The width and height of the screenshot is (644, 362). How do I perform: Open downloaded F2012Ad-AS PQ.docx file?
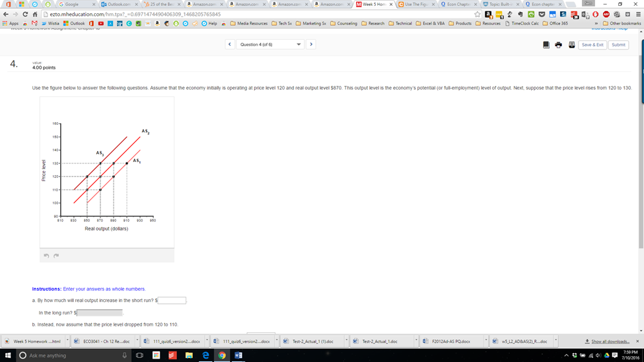coord(451,341)
